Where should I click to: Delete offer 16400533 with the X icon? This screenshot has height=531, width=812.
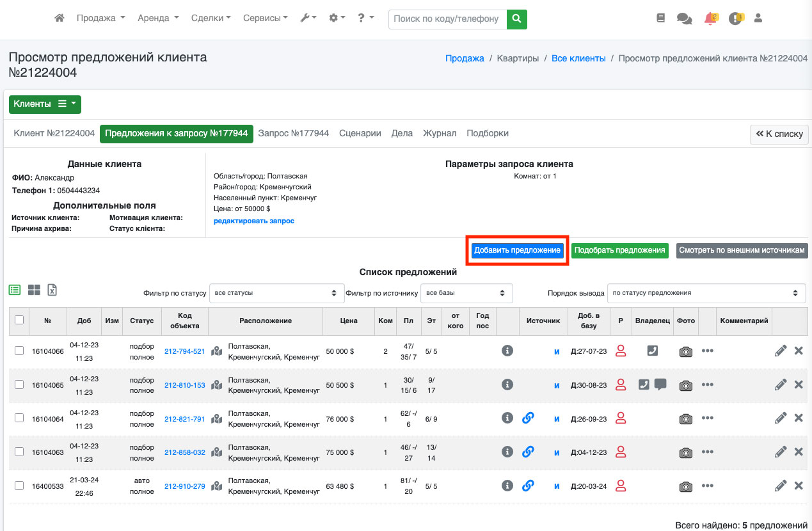click(x=799, y=486)
